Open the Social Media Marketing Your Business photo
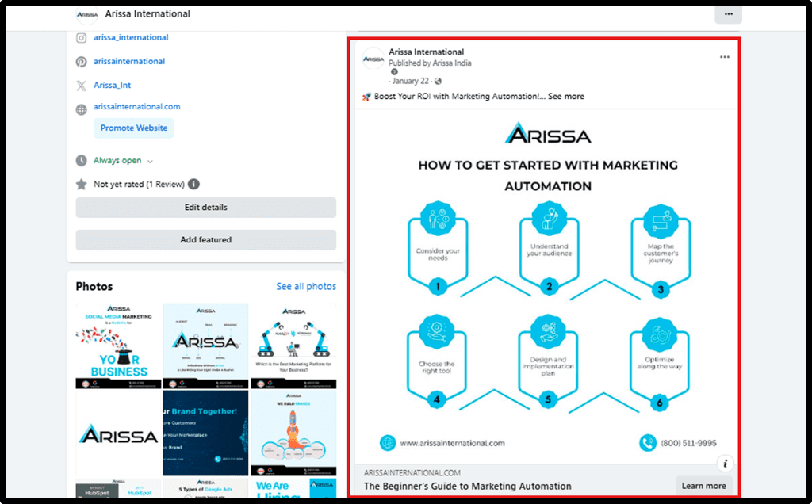This screenshot has width=812, height=504. tap(119, 346)
